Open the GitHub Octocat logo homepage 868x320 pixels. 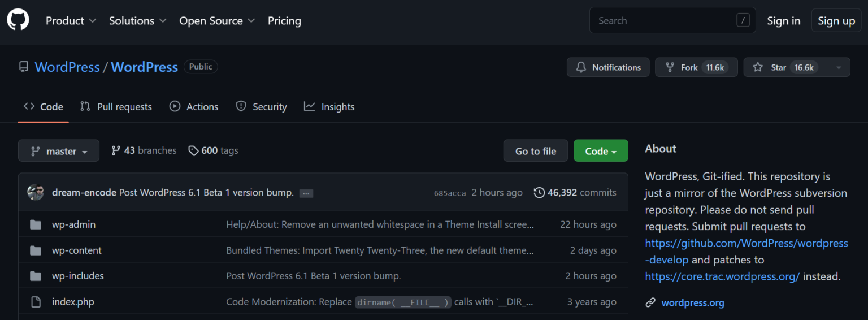(x=18, y=20)
